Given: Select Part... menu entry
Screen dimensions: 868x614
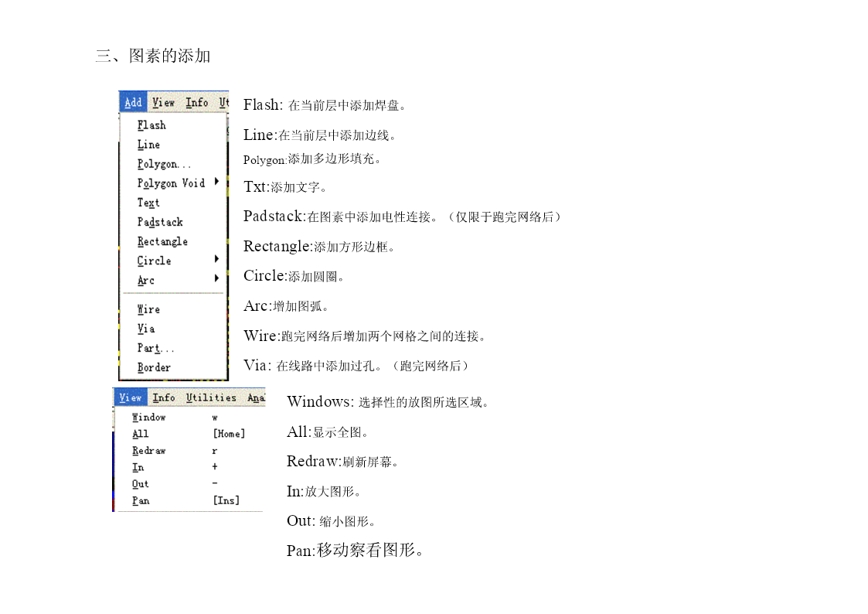Looking at the screenshot, I should (x=173, y=348).
